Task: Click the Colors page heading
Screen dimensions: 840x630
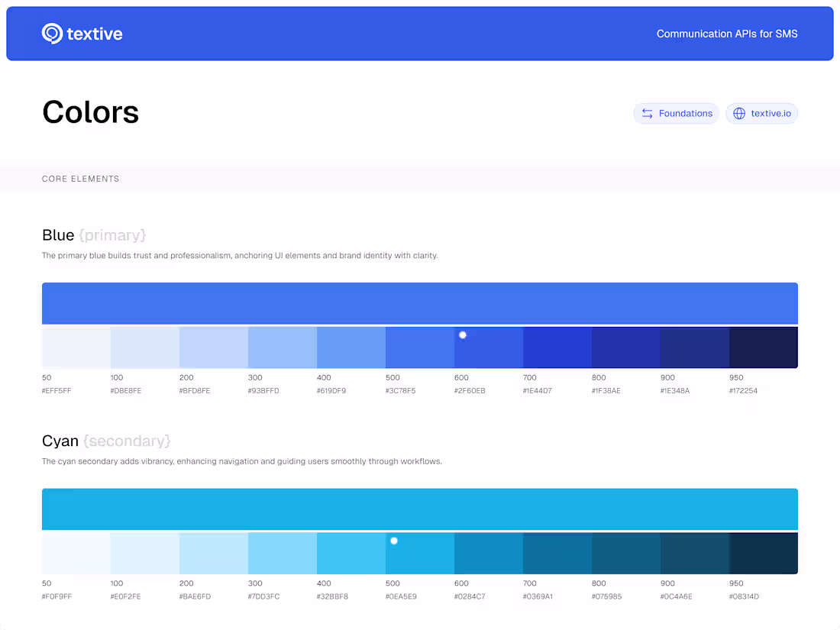Action: click(x=90, y=111)
